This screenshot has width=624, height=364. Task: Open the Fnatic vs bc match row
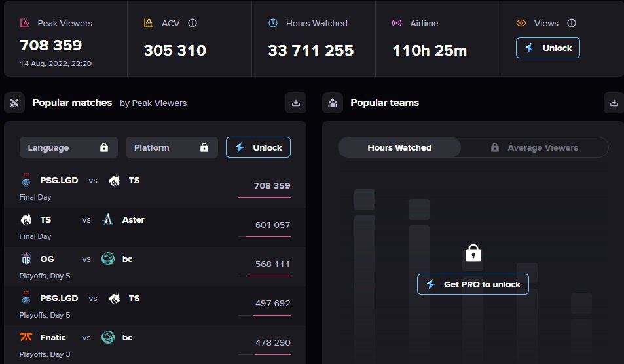coord(155,344)
